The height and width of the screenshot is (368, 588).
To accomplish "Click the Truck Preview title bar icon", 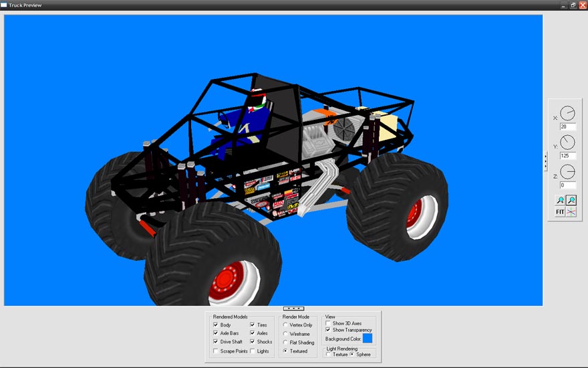I will coord(4,5).
